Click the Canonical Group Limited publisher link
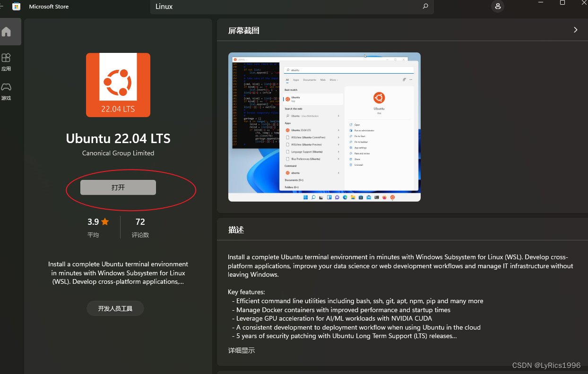The height and width of the screenshot is (374, 588). point(118,153)
